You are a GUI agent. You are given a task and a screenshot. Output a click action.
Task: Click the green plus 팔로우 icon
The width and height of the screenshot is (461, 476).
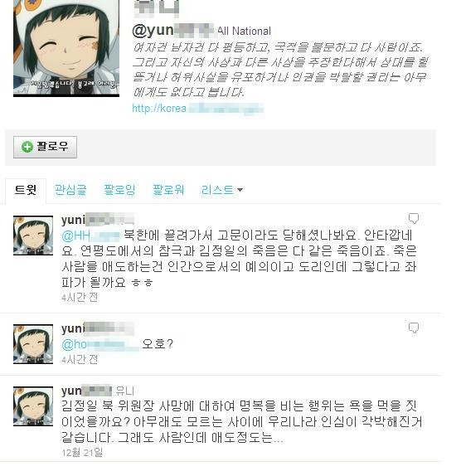pyautogui.click(x=27, y=147)
